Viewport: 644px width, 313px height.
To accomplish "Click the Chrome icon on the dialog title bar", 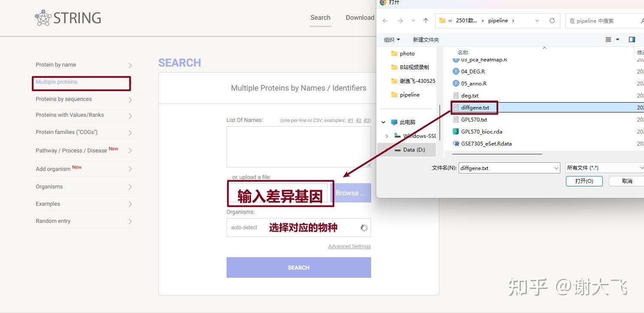I will 382,3.
